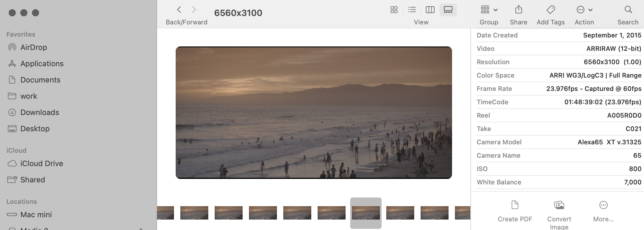This screenshot has width=644, height=230.
Task: Click Create PDF quick action
Action: (515, 205)
